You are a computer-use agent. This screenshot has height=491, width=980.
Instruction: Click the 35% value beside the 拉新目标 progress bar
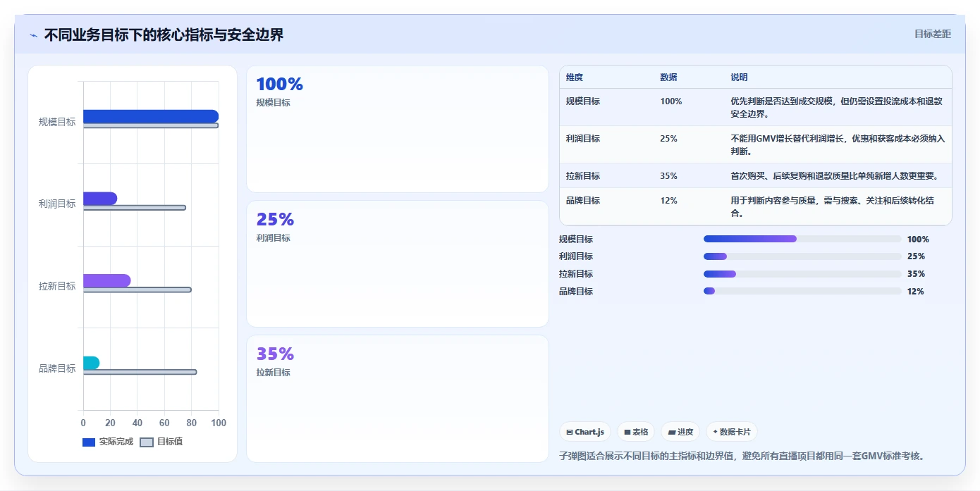(916, 274)
